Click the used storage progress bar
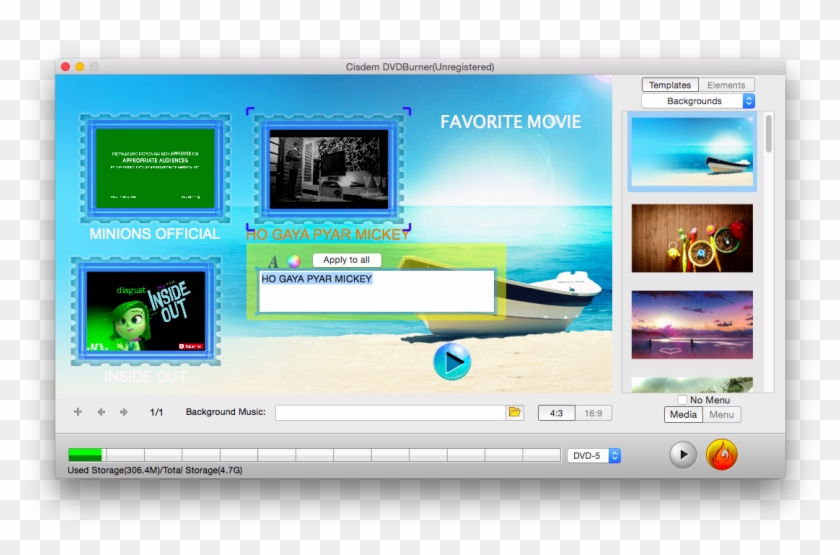The image size is (840, 555). coord(314,455)
